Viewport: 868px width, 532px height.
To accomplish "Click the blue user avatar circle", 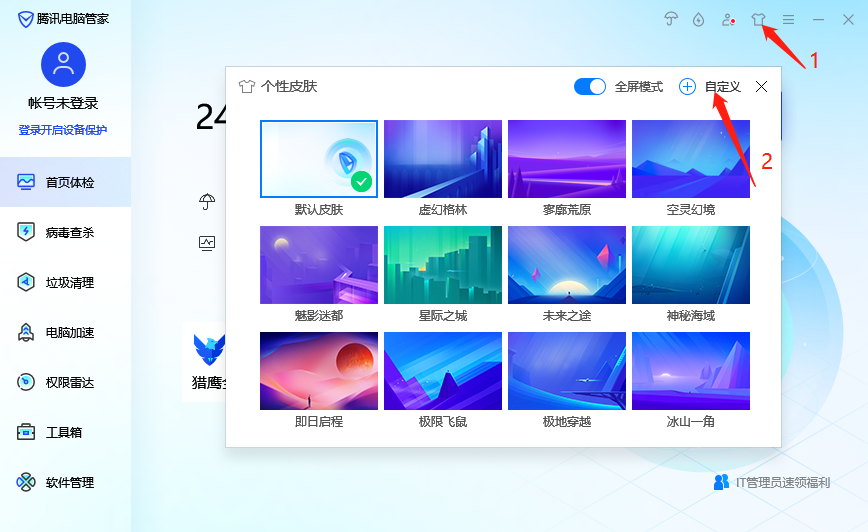I will [x=63, y=64].
